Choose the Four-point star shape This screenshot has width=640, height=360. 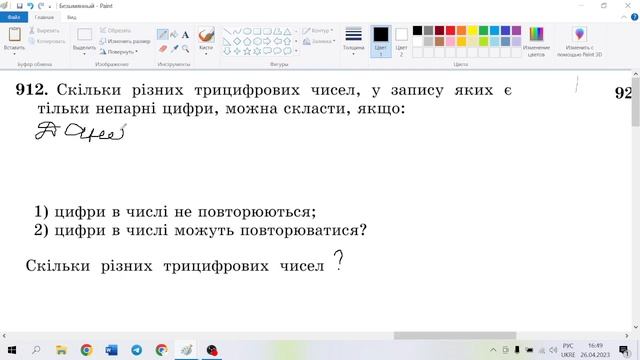[237, 51]
